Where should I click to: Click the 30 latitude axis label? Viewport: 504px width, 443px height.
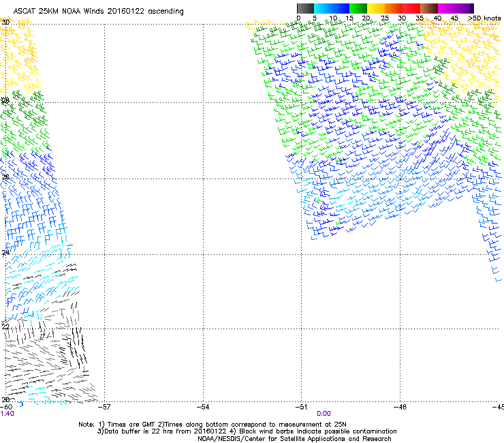(5, 22)
